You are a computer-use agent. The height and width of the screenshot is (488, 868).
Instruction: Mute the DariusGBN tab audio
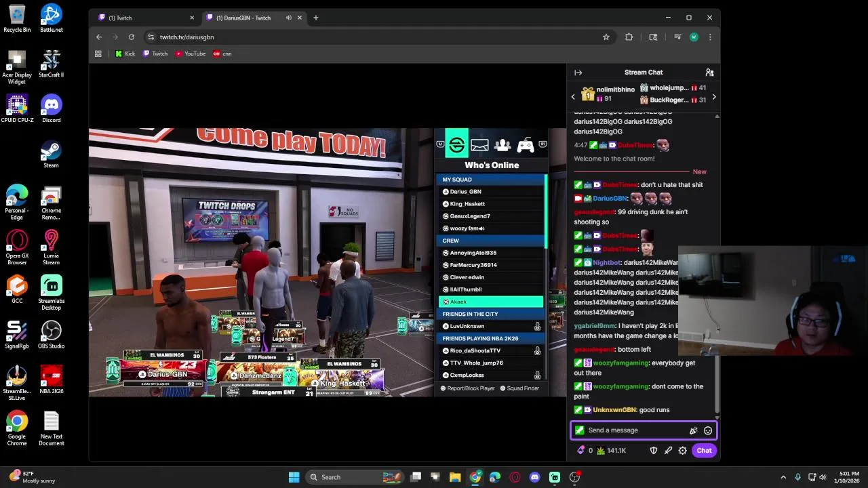point(289,18)
